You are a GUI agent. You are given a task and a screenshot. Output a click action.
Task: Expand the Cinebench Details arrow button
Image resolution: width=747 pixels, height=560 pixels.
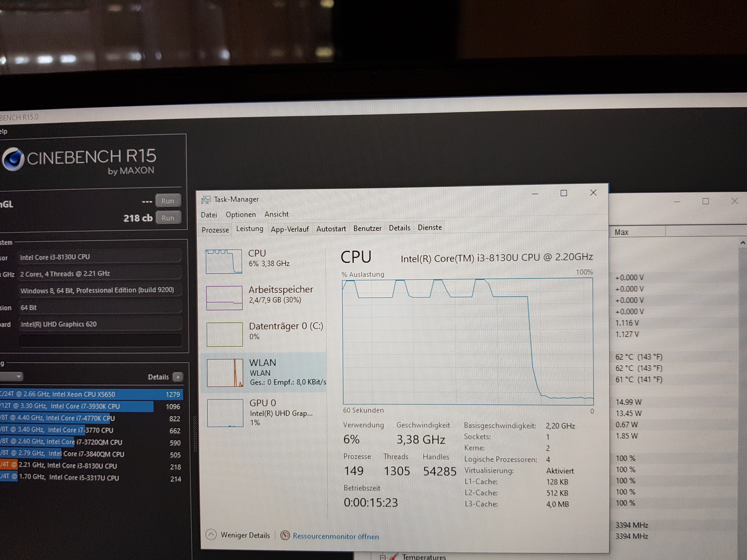point(178,377)
